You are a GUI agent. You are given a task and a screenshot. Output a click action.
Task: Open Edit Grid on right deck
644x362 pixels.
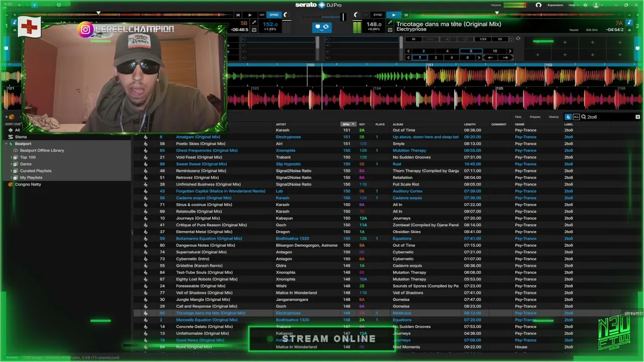(592, 30)
